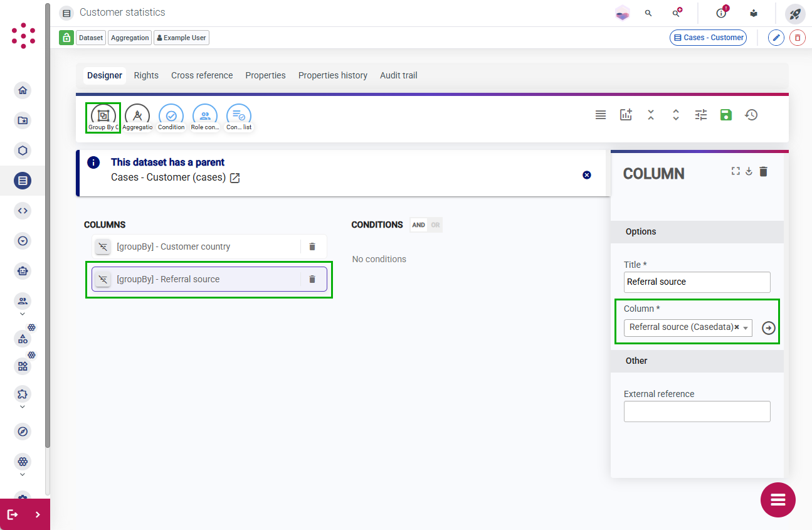The image size is (812, 530).
Task: Open the Properties history tab
Action: (333, 75)
